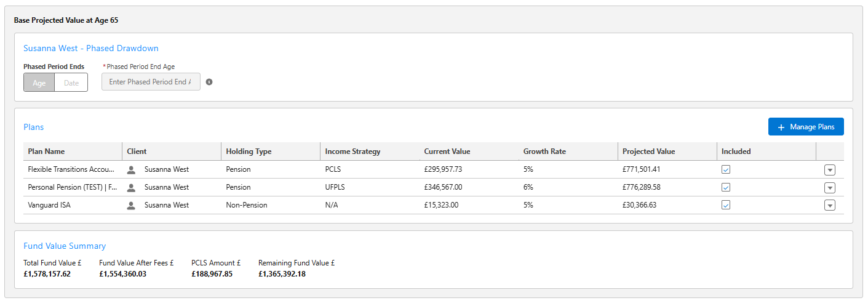Uncheck Included for Flexible Transitions Account

pyautogui.click(x=726, y=169)
